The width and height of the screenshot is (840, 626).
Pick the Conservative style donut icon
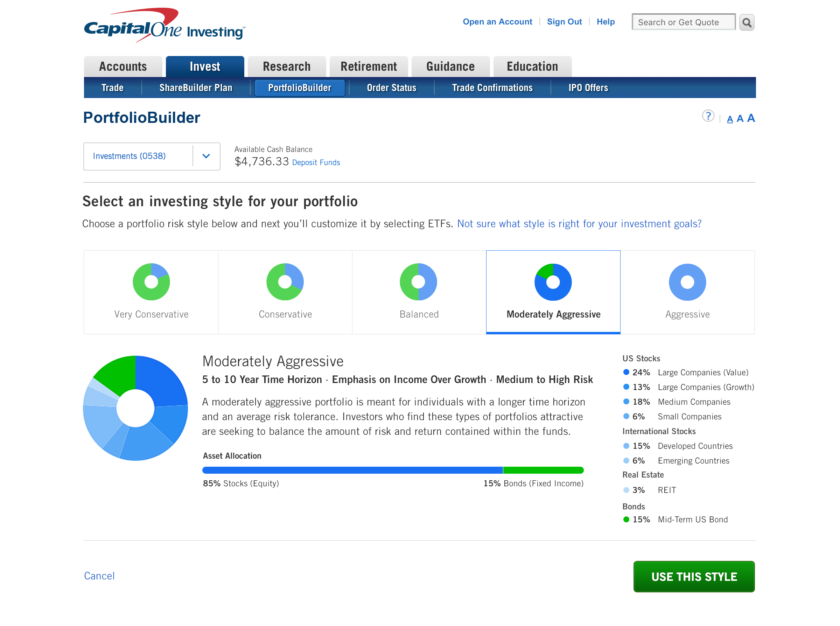click(285, 281)
